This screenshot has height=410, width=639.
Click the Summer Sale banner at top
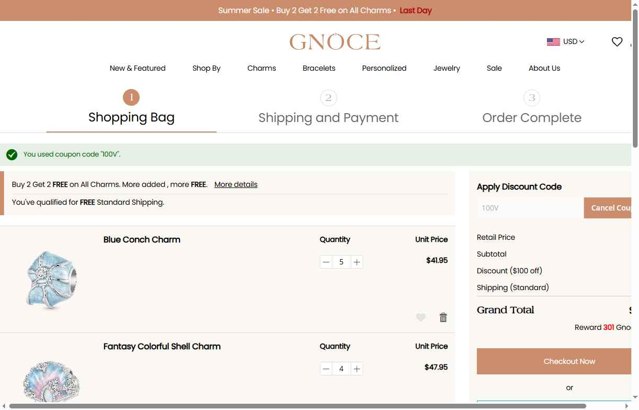tap(315, 10)
